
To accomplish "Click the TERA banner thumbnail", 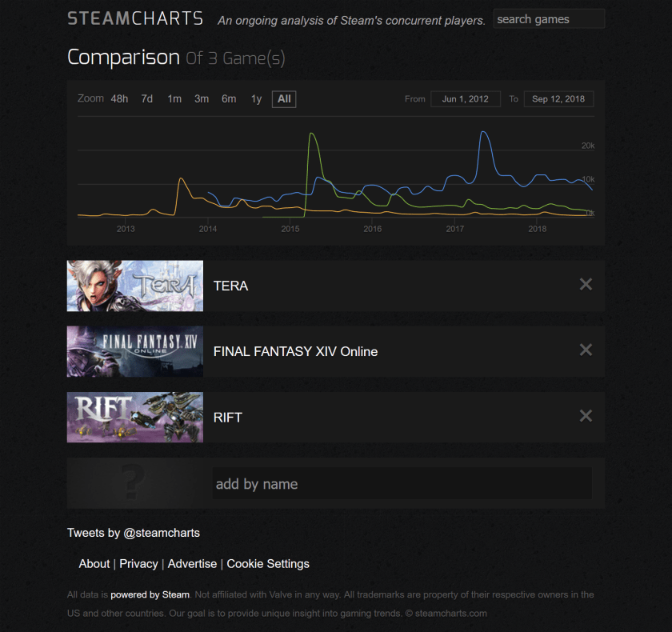I will tap(134, 286).
